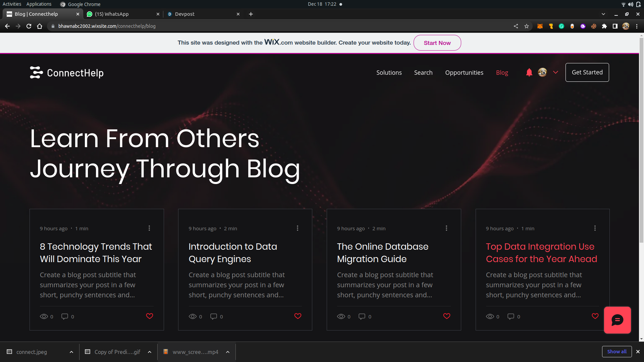This screenshot has width=644, height=362.
Task: Toggle heart on Online Database Migration Guide
Action: point(447,316)
